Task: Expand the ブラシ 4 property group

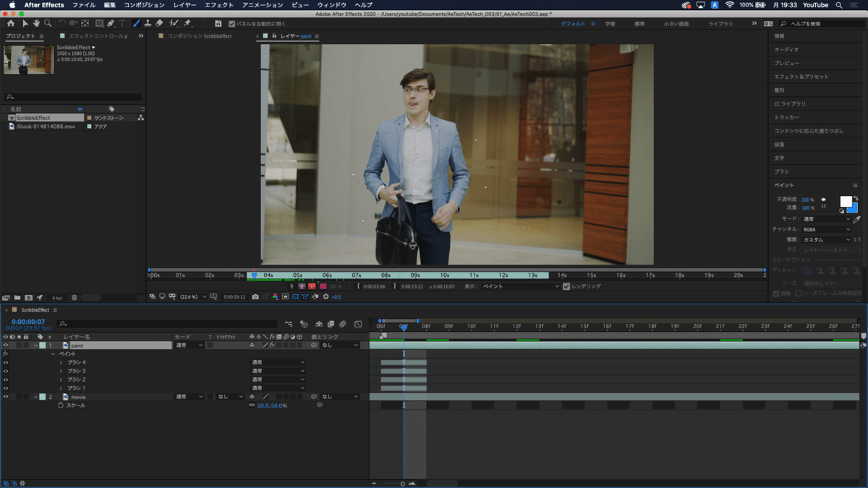Action: (x=61, y=362)
